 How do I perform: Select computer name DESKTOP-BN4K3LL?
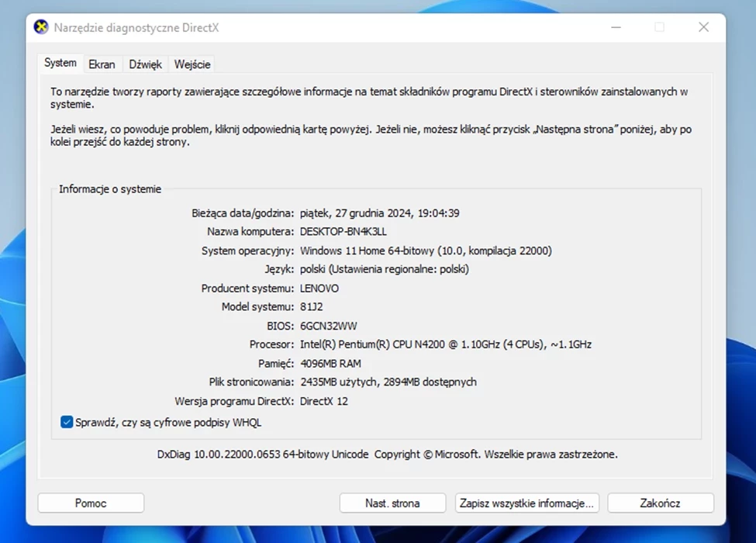click(x=343, y=231)
